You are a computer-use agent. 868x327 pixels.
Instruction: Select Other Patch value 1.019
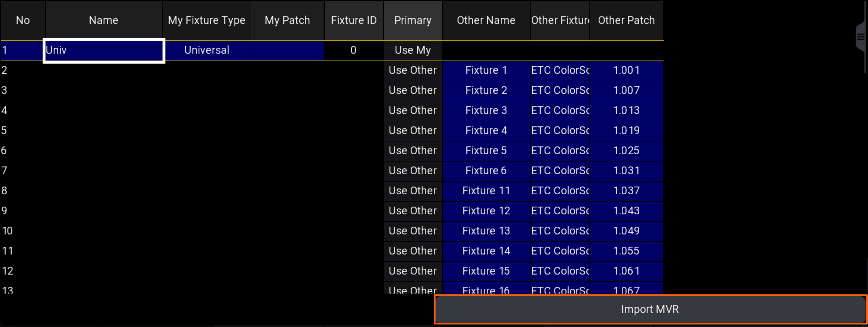(x=626, y=130)
